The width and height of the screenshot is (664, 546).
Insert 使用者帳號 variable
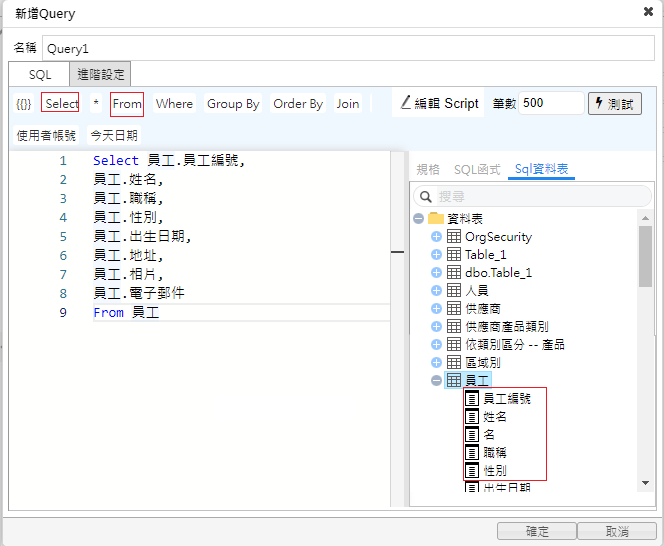[x=46, y=136]
